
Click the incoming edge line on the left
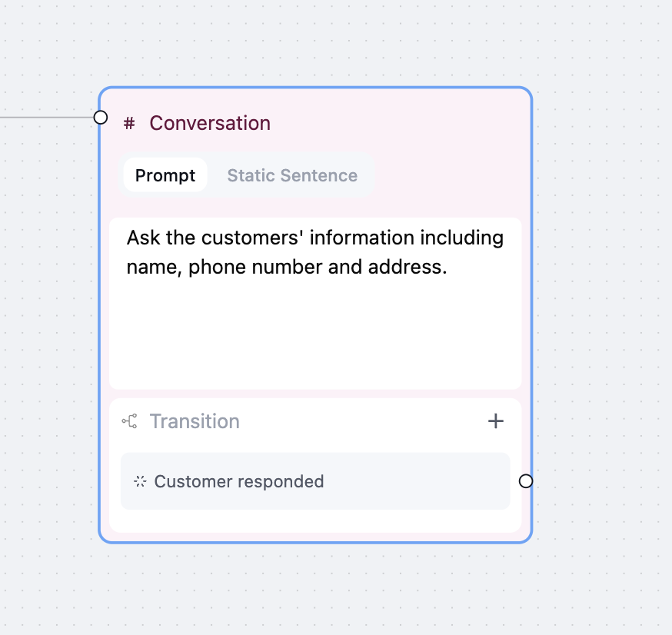[47, 118]
